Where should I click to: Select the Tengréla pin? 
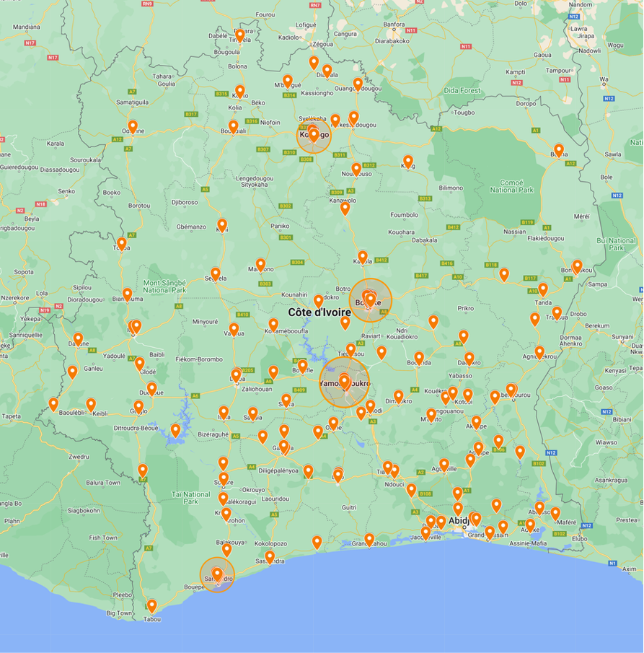click(240, 36)
